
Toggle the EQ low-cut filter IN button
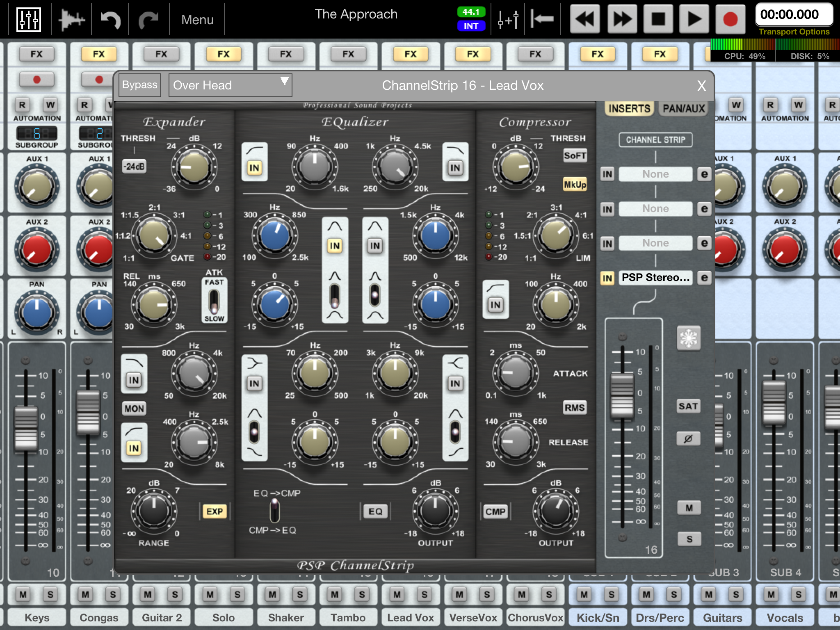point(254,167)
